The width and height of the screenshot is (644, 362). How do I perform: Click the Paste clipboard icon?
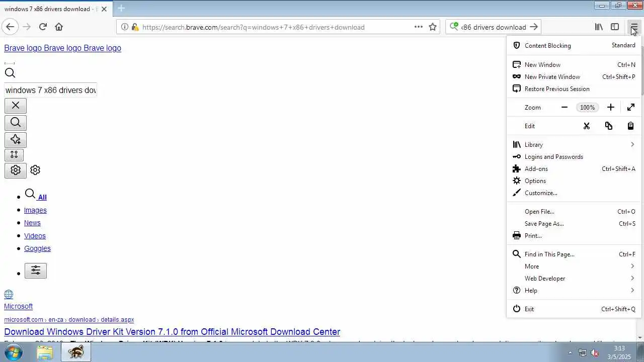(x=630, y=126)
